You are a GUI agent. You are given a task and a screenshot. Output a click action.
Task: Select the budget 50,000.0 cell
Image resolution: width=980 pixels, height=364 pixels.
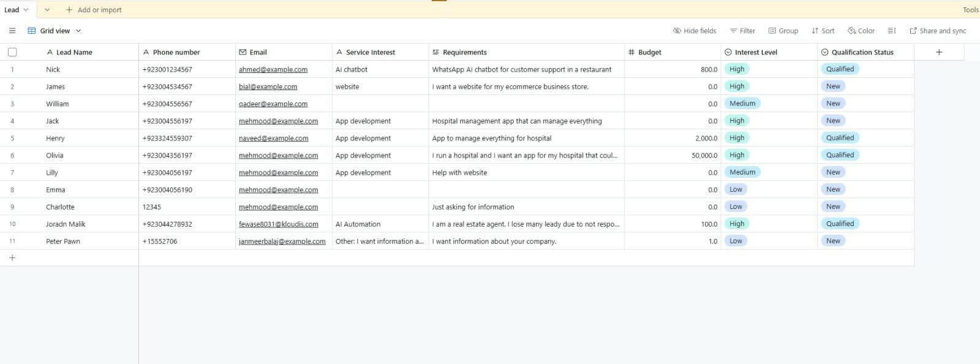coord(673,155)
